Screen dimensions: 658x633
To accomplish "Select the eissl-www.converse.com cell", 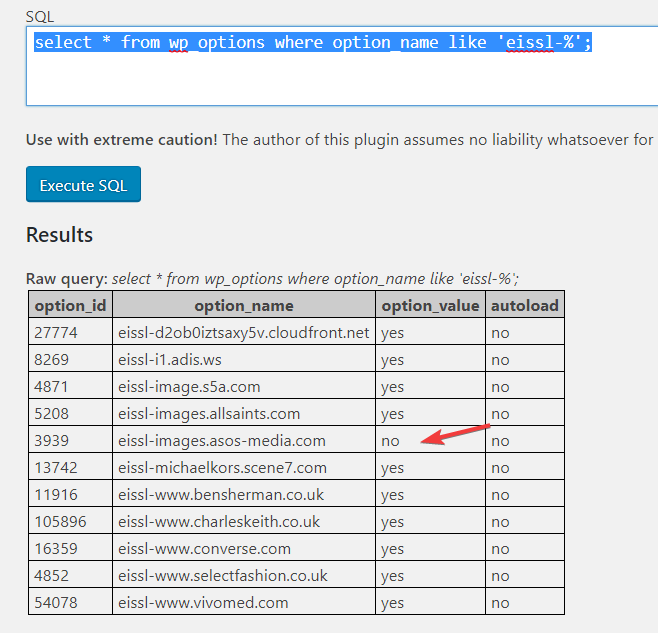I will coord(244,548).
